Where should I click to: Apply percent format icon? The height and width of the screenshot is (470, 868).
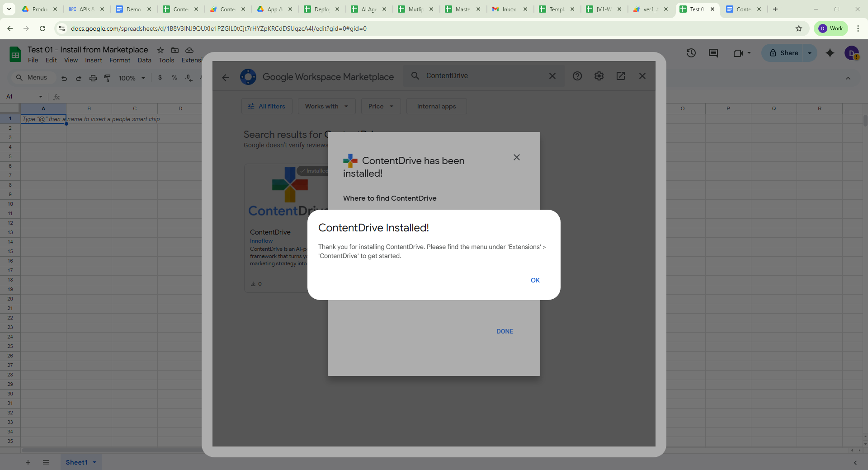click(175, 78)
